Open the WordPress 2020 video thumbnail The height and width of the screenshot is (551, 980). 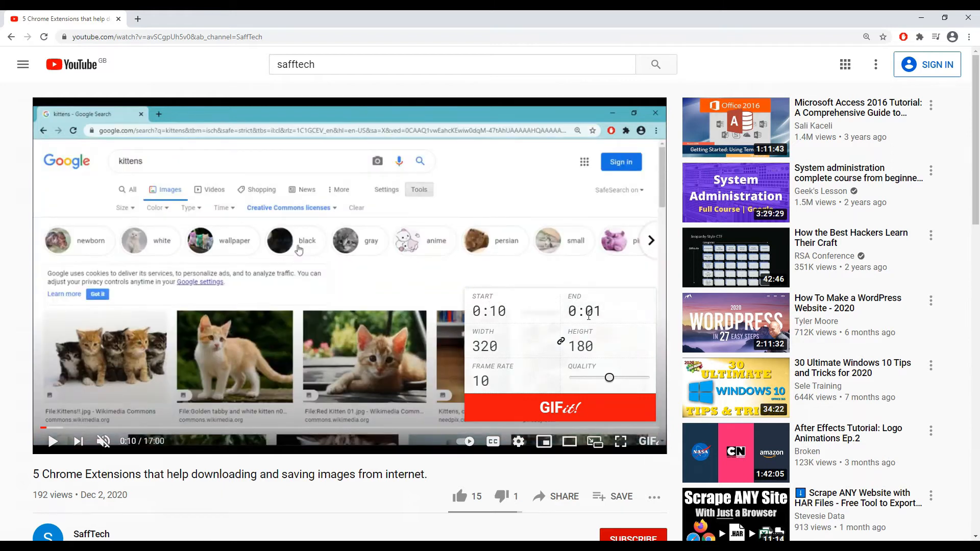[736, 322]
